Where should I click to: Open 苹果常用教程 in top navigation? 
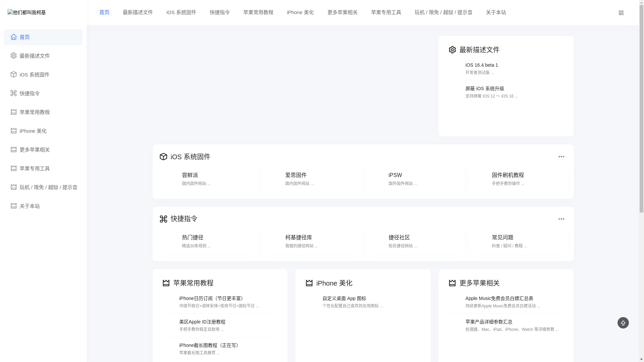coord(258,12)
